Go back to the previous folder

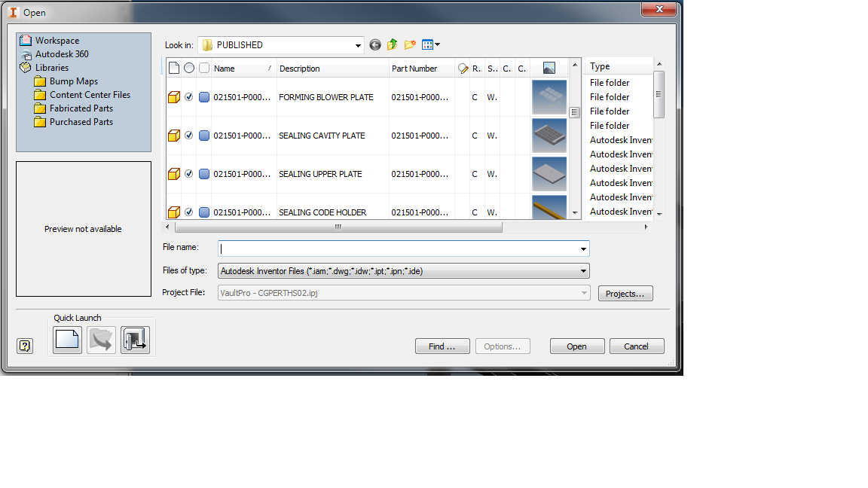(x=374, y=45)
